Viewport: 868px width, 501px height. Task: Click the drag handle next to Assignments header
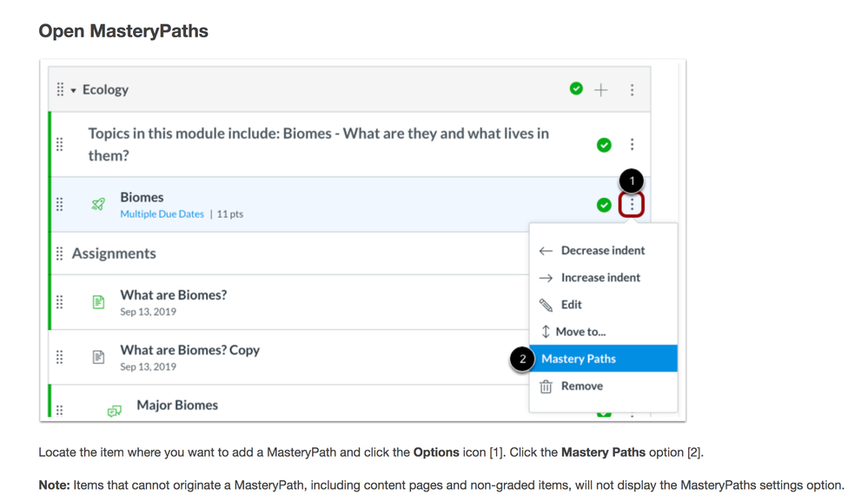pyautogui.click(x=60, y=254)
